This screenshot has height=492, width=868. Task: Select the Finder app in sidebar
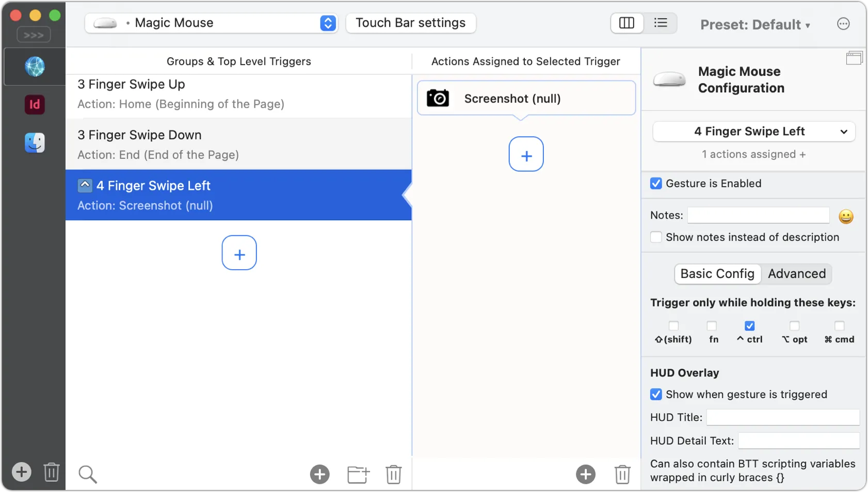[35, 143]
